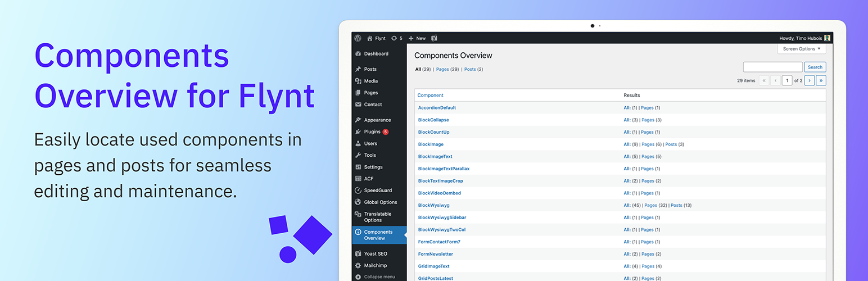Screen dimensions: 868x281
Task: Click the Appearance brush icon in the sidebar
Action: point(358,120)
